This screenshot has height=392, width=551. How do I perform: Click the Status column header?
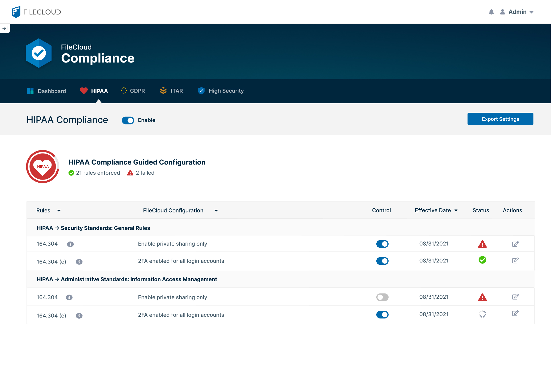click(481, 210)
